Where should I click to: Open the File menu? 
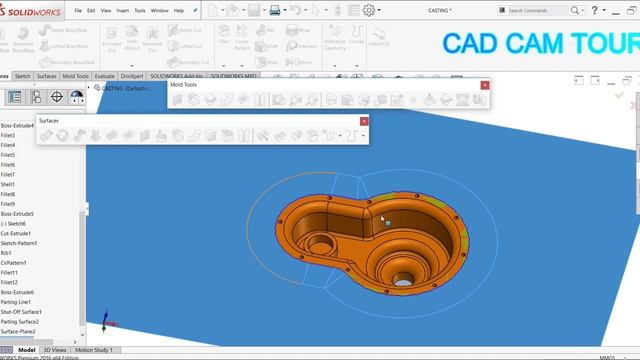point(78,11)
